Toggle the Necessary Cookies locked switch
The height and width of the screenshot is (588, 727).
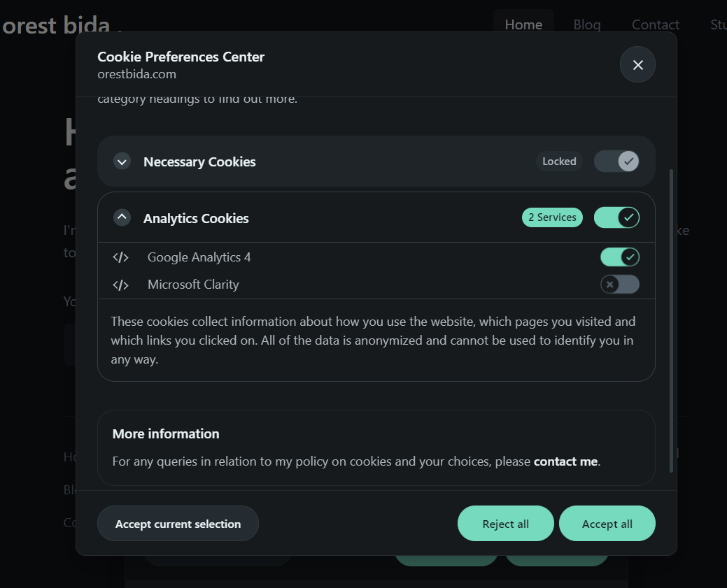pos(616,161)
